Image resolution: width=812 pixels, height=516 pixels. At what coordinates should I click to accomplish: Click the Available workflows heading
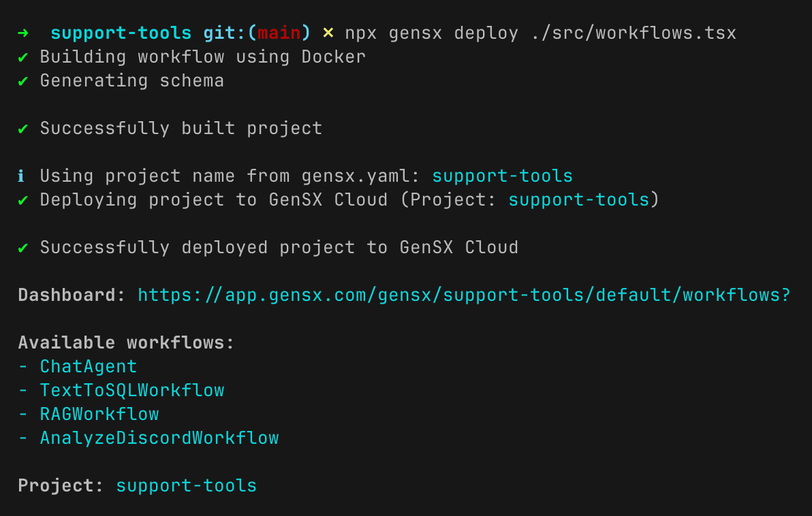point(126,342)
